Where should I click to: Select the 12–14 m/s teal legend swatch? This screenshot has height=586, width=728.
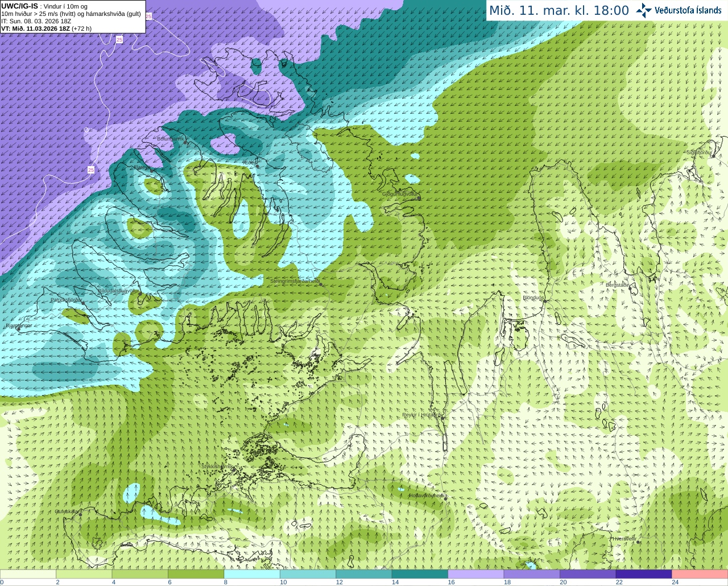[364, 574]
